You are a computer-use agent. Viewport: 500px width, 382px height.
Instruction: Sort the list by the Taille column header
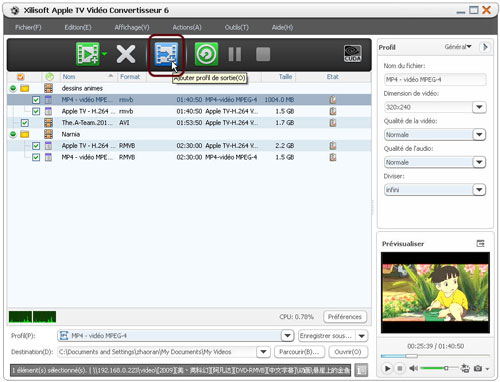point(278,77)
